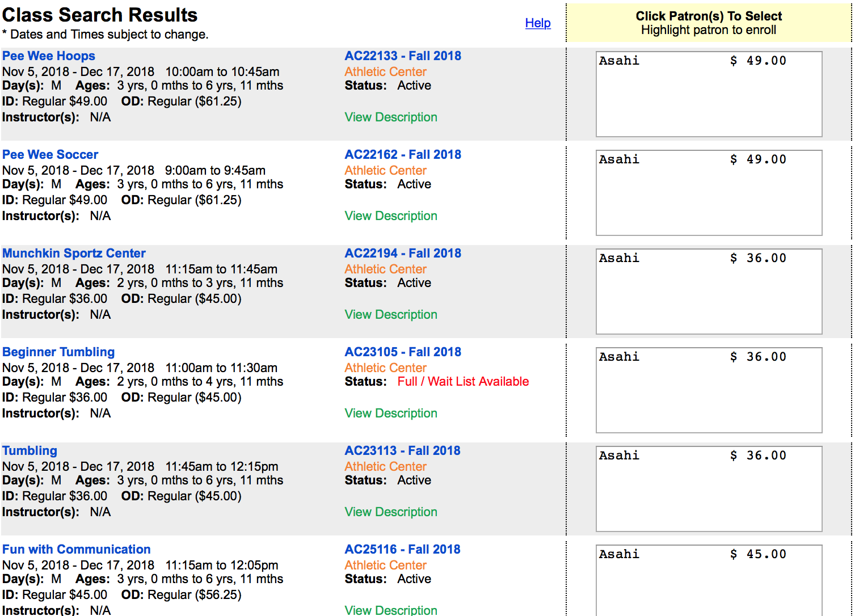Viewport: 859px width, 616px height.
Task: Click Athletic Center location under AC23113
Action: point(385,467)
